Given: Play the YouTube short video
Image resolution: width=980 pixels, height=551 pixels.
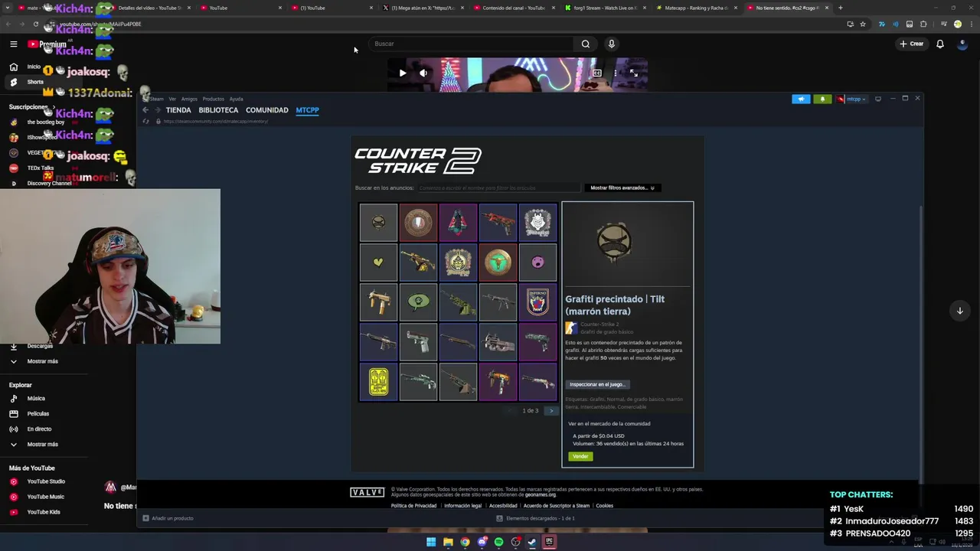Looking at the screenshot, I should pos(402,73).
